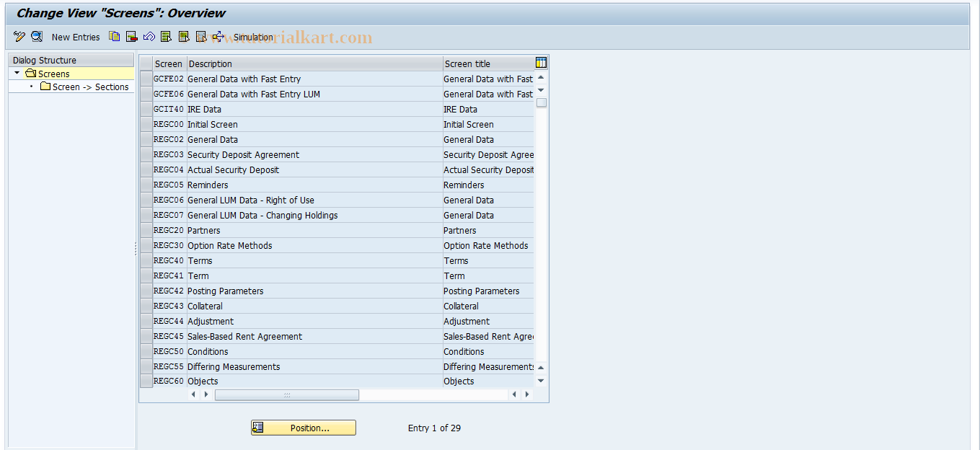The width and height of the screenshot is (980, 450).
Task: Click the Simulation toolbar button
Action: coord(253,37)
